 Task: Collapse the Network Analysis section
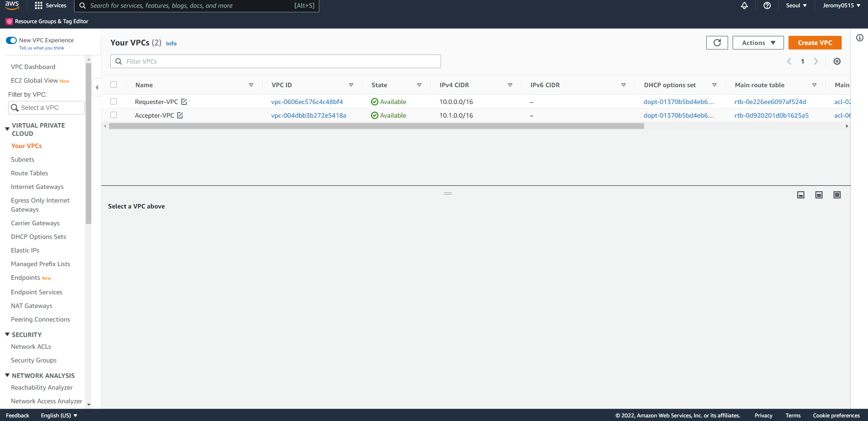tap(7, 375)
